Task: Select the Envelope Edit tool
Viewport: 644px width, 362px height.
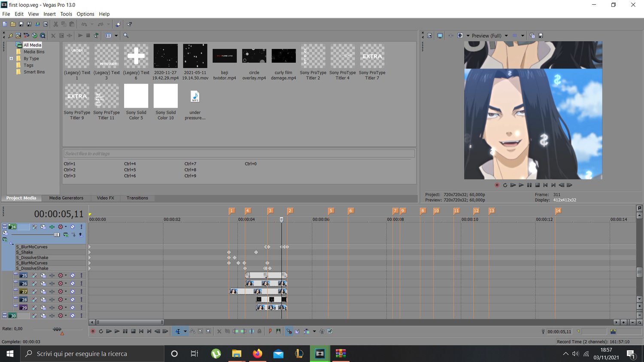Action: click(192, 331)
